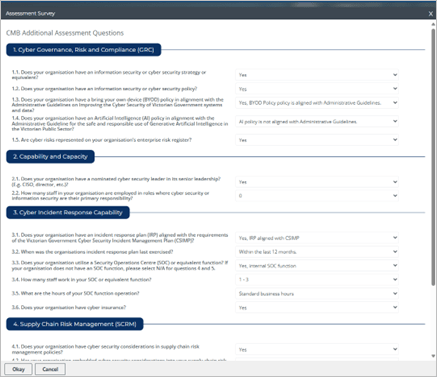This screenshot has height=377, width=437.
Task: Open dropdown showing 'Yes, internal SOC function'
Action: (317, 266)
